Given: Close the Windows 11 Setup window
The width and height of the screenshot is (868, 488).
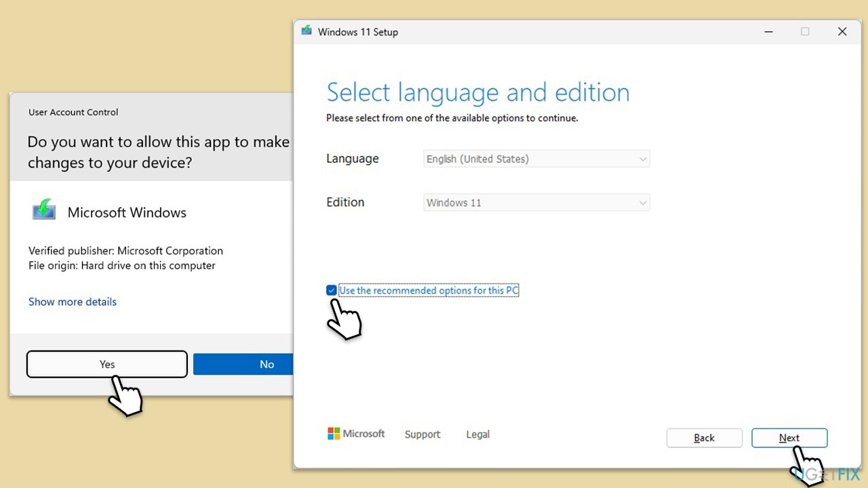Looking at the screenshot, I should 842,32.
